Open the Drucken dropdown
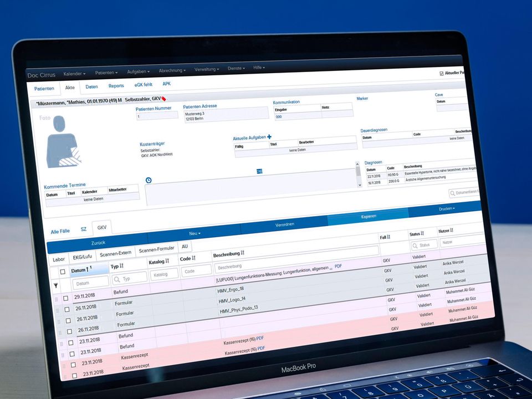 coord(445,208)
